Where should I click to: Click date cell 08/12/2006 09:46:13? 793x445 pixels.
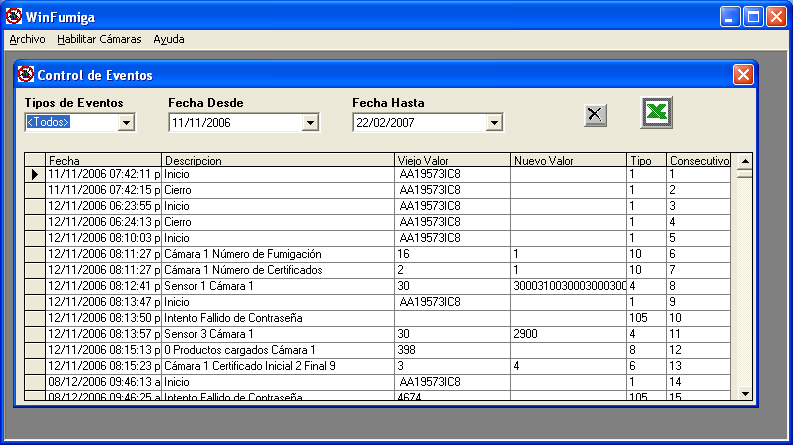pyautogui.click(x=103, y=382)
